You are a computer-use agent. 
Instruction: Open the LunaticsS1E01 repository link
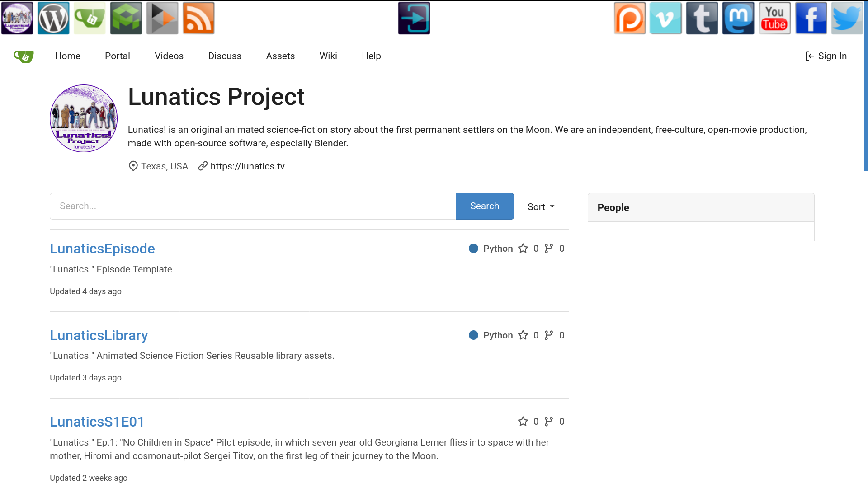[97, 422]
